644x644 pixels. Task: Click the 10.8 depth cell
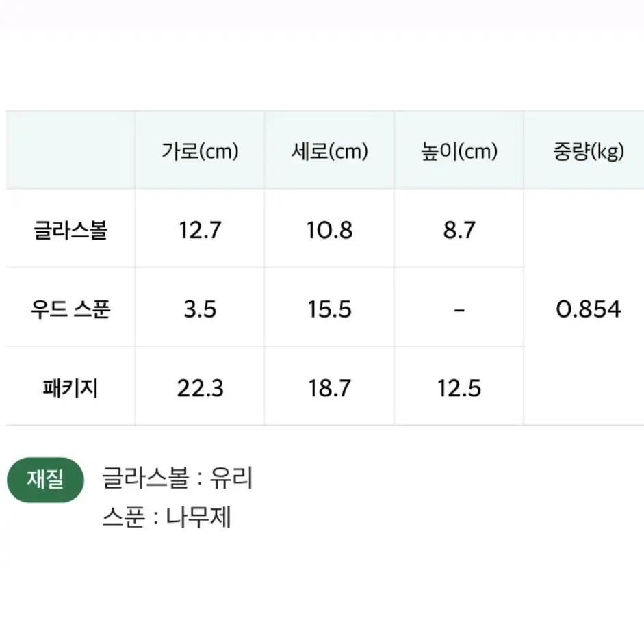click(329, 230)
